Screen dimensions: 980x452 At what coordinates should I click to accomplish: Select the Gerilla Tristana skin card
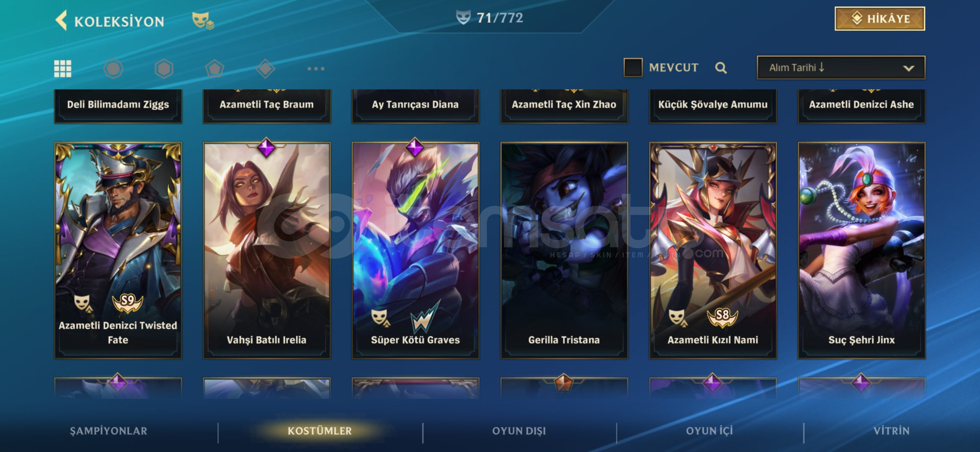(564, 250)
